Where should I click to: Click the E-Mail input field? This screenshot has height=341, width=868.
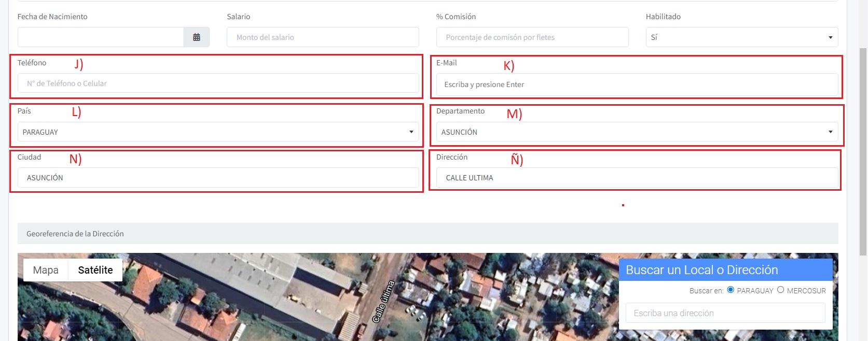pyautogui.click(x=637, y=84)
